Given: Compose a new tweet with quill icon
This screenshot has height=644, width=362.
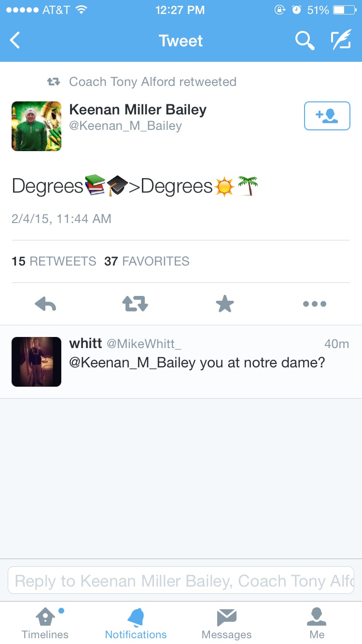Looking at the screenshot, I should [x=341, y=41].
